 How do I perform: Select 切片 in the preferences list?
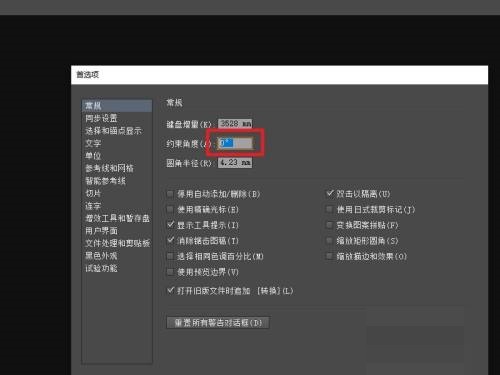pyautogui.click(x=93, y=193)
